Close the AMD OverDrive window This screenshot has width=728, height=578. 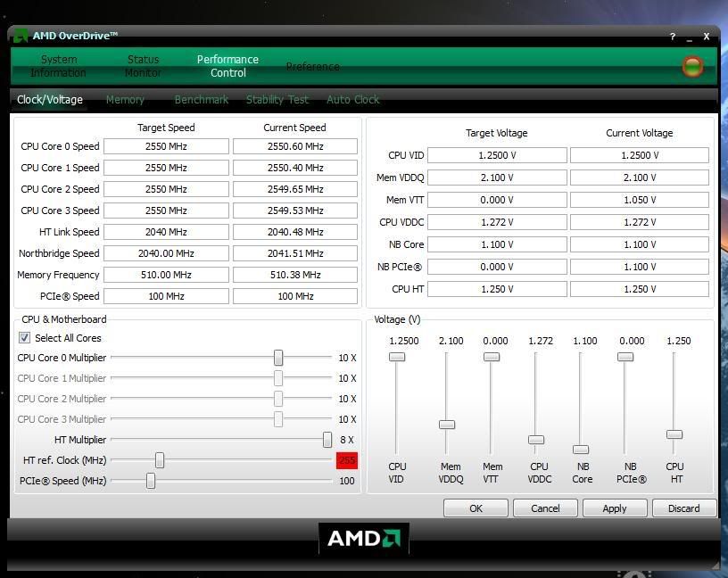tap(707, 37)
